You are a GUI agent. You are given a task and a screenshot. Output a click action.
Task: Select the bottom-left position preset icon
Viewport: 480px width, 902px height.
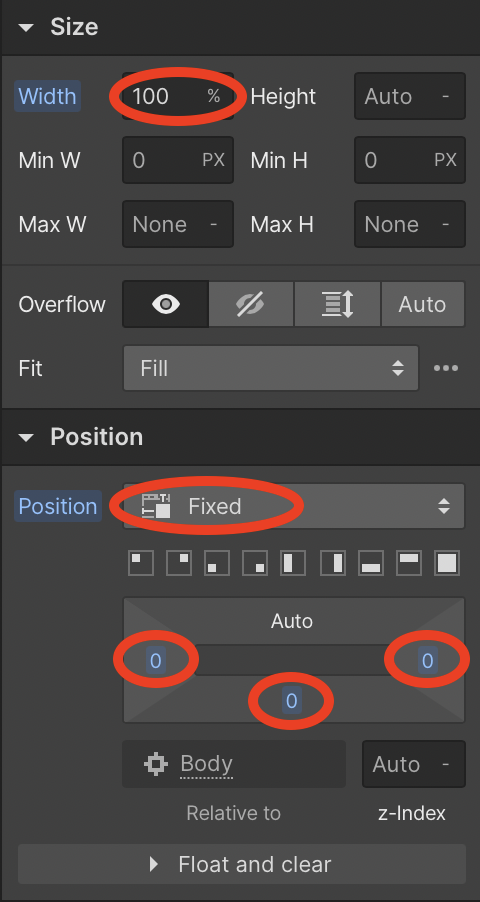[217, 563]
